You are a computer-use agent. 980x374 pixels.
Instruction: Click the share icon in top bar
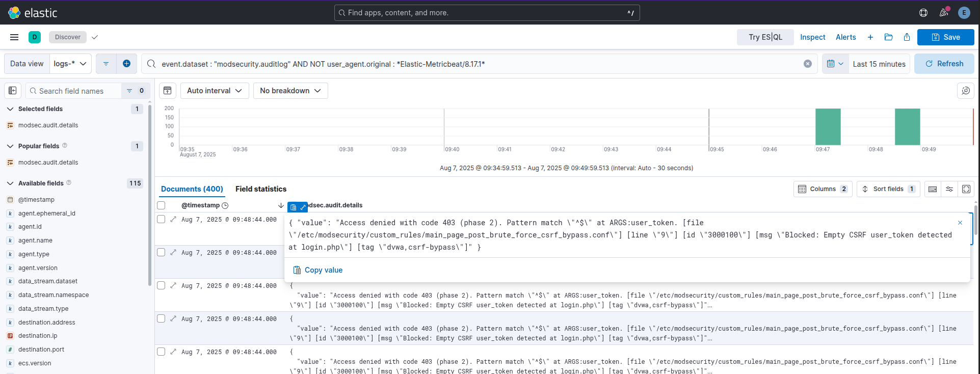coord(907,37)
